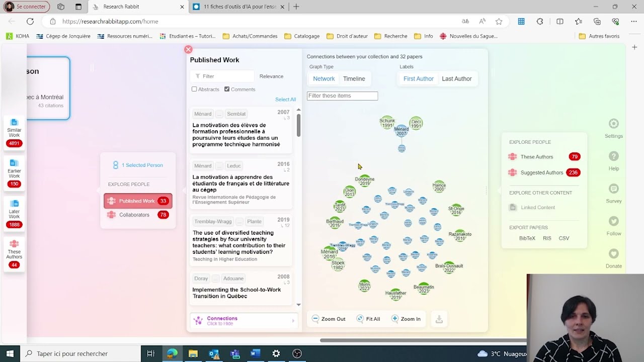Click Fit All graph button
The width and height of the screenshot is (644, 362).
click(368, 319)
